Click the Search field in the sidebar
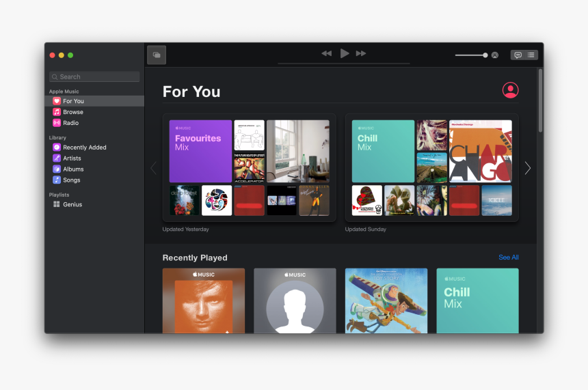Image resolution: width=588 pixels, height=390 pixels. click(94, 76)
